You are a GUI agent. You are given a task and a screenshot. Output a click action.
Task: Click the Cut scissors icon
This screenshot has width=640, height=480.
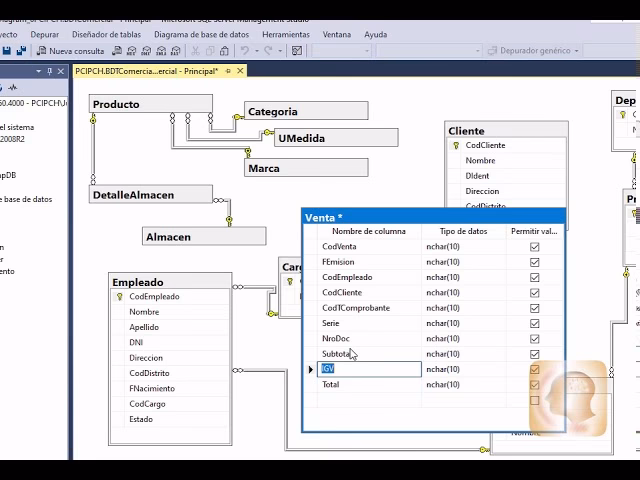pos(196,51)
